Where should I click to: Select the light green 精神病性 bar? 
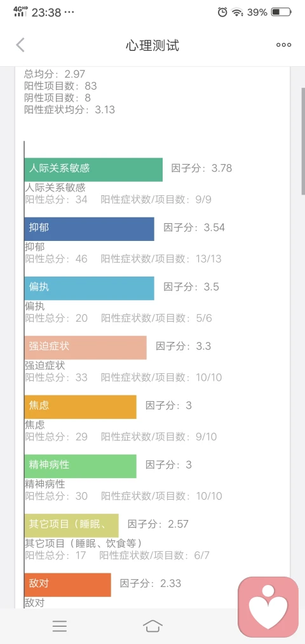pyautogui.click(x=81, y=466)
